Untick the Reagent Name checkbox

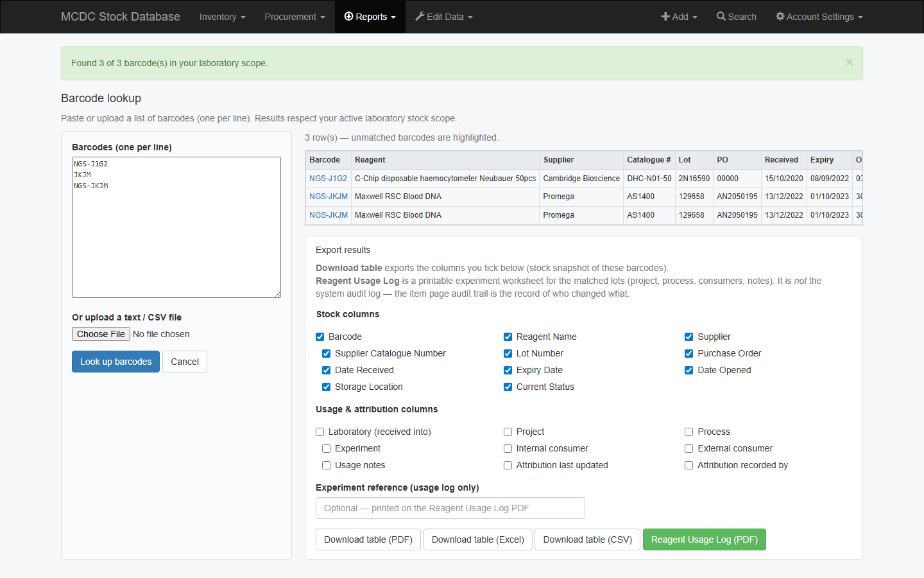point(508,337)
